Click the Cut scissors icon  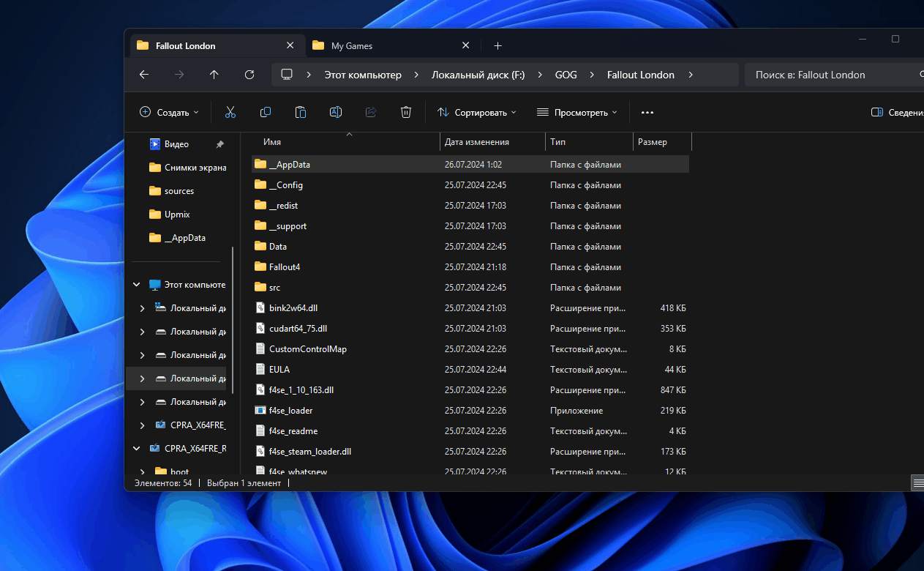[230, 112]
